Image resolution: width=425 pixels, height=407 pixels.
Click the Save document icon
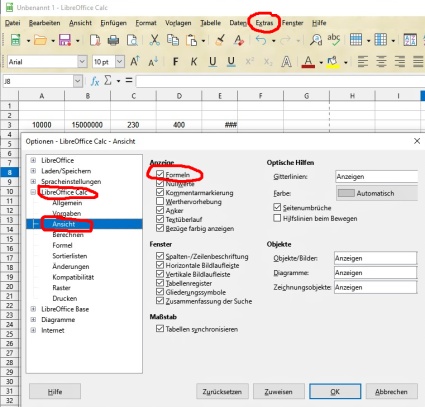(x=65, y=40)
